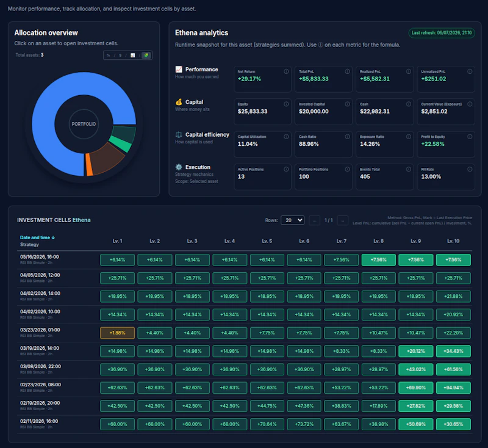Open the Rows per page dropdown
Screen dimensions: 488x448
pos(292,220)
